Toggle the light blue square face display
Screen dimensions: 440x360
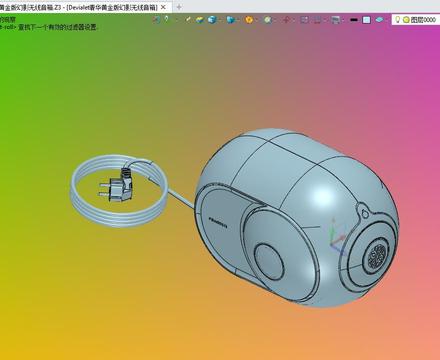pyautogui.click(x=366, y=20)
